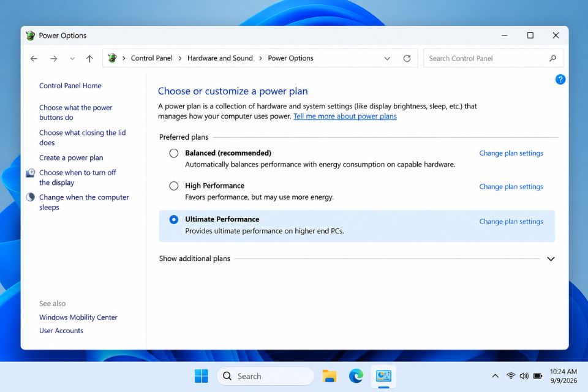Change plan settings for Balanced
588x392 pixels.
coord(511,153)
